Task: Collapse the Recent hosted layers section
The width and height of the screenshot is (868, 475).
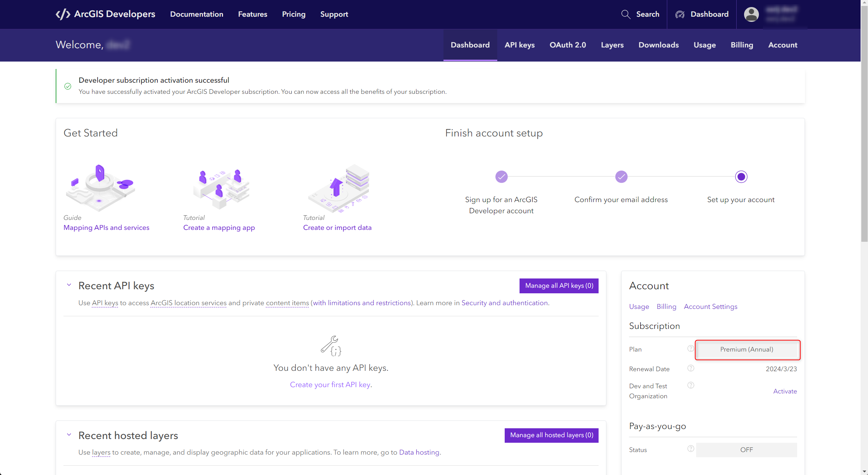Action: (69, 435)
